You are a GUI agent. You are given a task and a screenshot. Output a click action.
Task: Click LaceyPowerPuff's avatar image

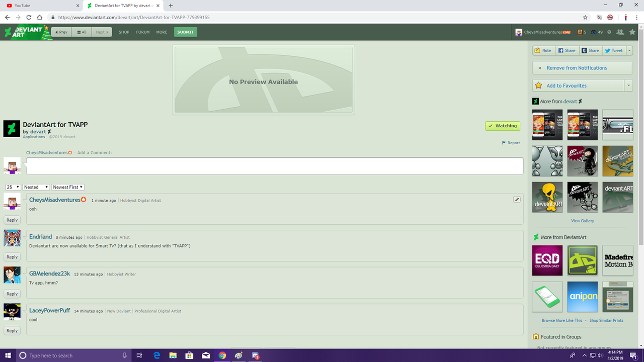tap(12, 312)
